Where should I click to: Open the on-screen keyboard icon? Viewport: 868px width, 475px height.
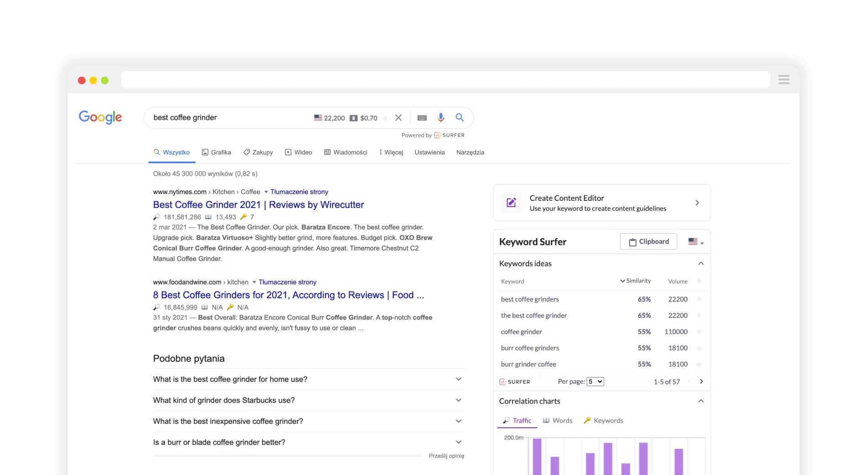(x=422, y=118)
